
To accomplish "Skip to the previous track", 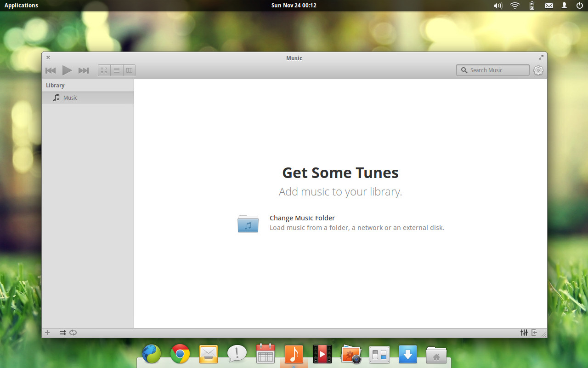I will pyautogui.click(x=51, y=70).
